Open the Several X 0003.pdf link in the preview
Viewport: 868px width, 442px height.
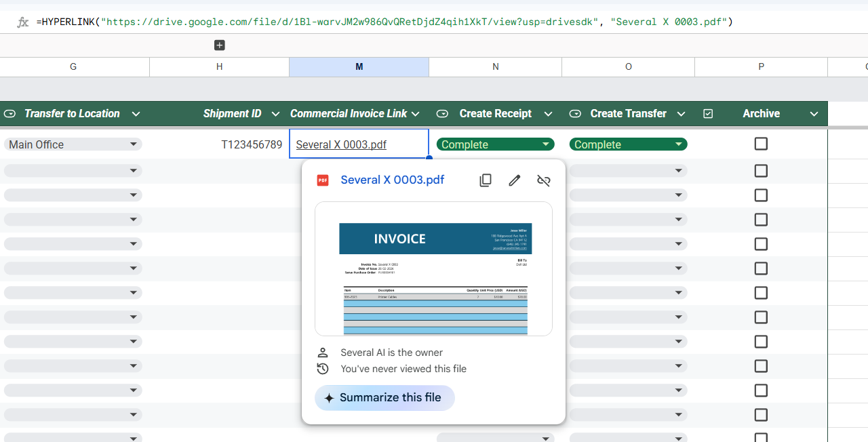[x=393, y=180]
